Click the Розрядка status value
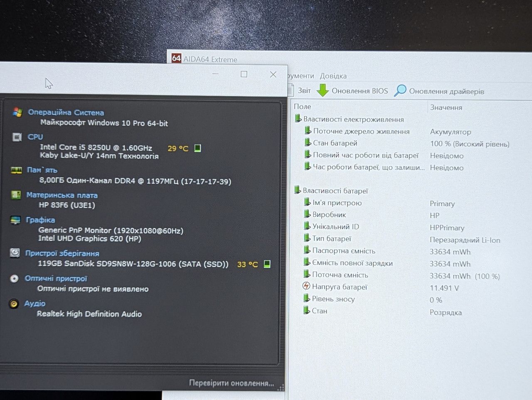The width and height of the screenshot is (532, 400). click(446, 312)
